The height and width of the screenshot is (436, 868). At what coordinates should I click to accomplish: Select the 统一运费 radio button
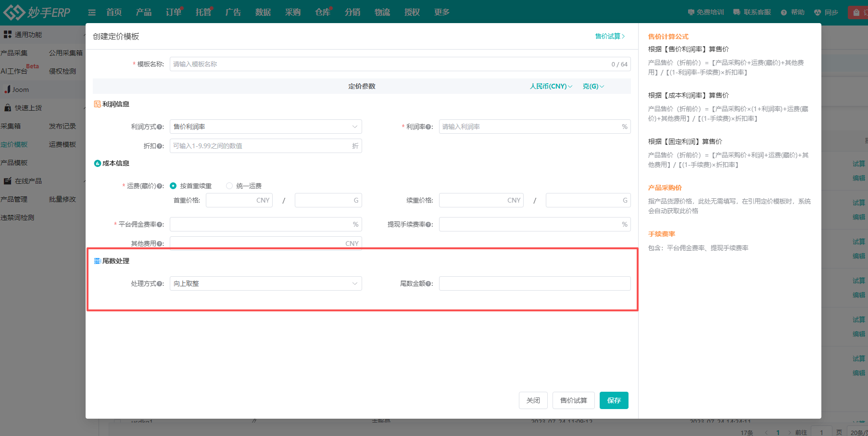(229, 185)
